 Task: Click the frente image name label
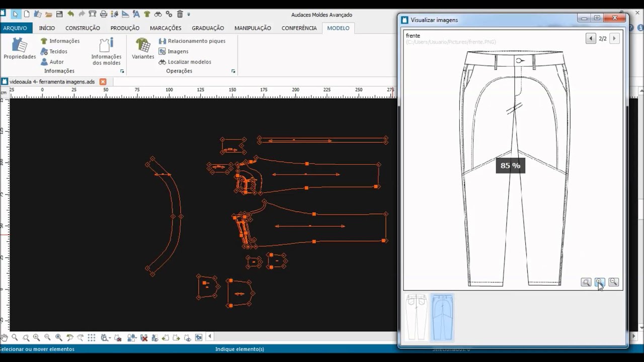(x=413, y=36)
